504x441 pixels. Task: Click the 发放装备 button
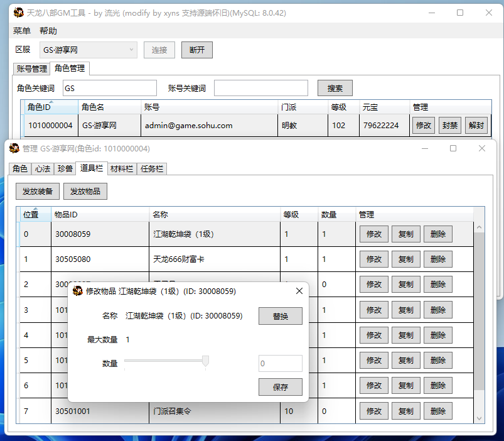[38, 191]
